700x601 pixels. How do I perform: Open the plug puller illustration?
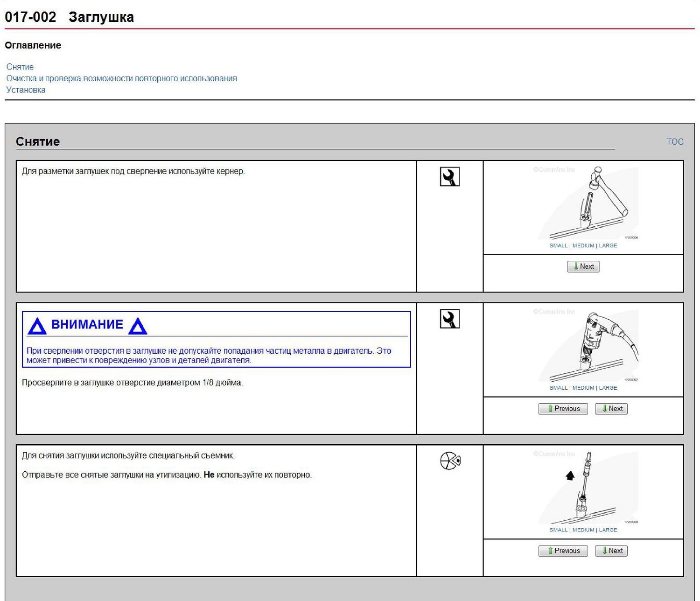pyautogui.click(x=588, y=487)
